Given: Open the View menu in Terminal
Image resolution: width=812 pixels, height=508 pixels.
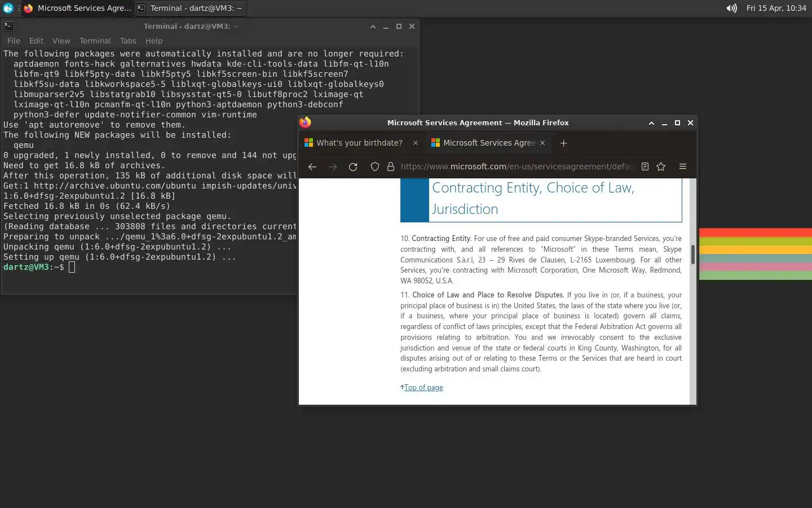Looking at the screenshot, I should tap(61, 41).
